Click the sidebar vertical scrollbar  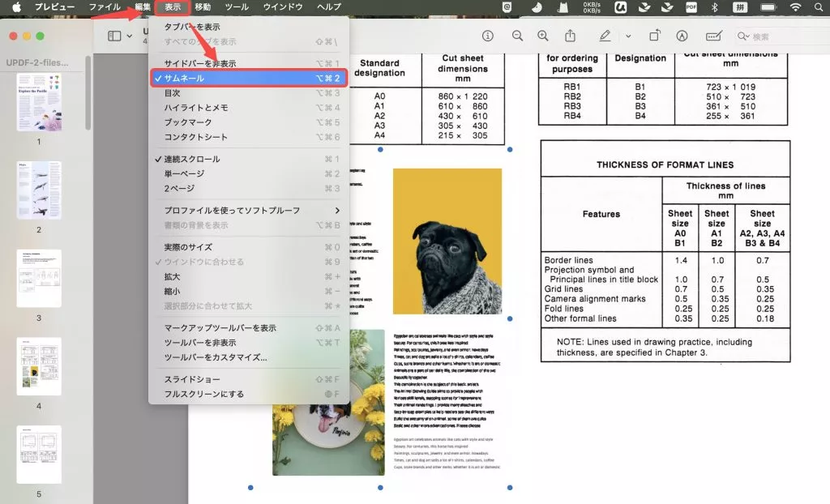point(88,92)
